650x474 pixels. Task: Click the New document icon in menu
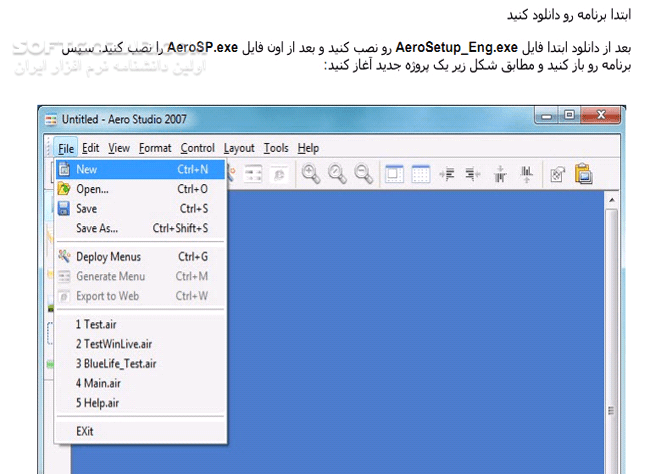[64, 169]
